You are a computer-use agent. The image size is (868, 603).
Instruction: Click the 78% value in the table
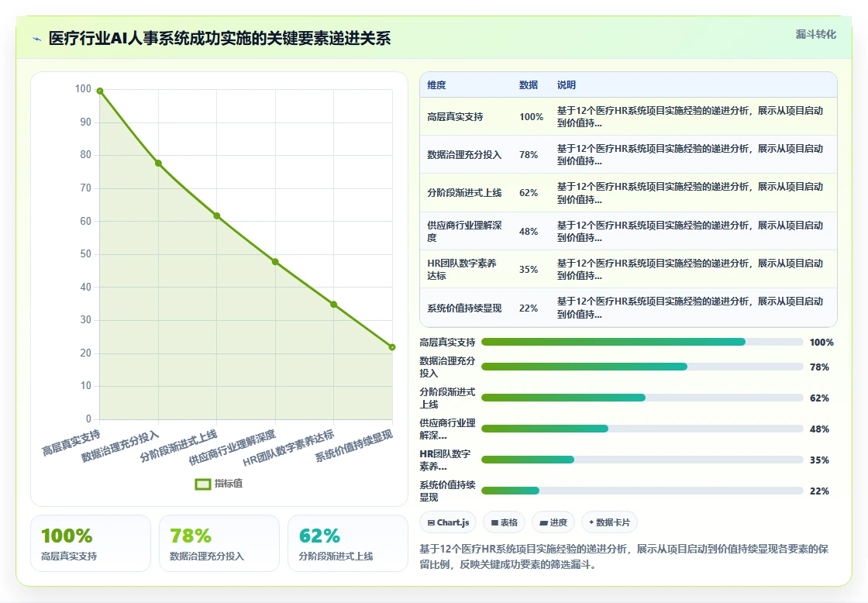(529, 155)
